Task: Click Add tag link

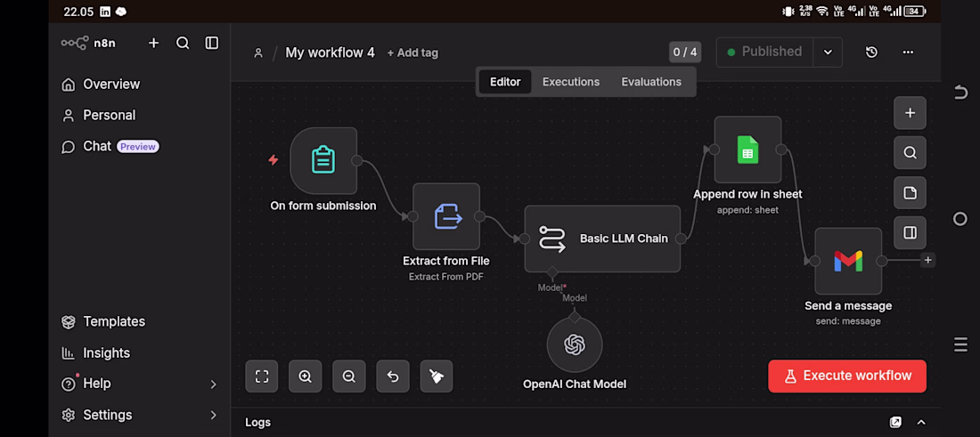Action: 412,53
